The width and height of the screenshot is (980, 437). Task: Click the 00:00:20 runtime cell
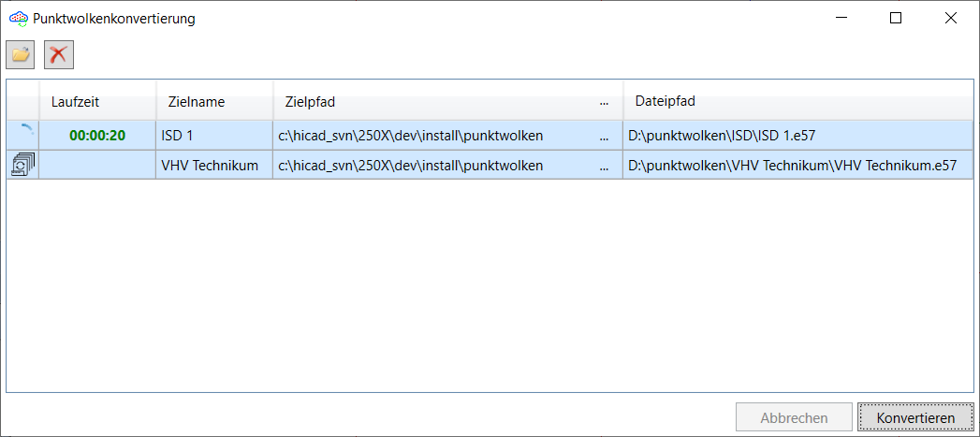(97, 136)
